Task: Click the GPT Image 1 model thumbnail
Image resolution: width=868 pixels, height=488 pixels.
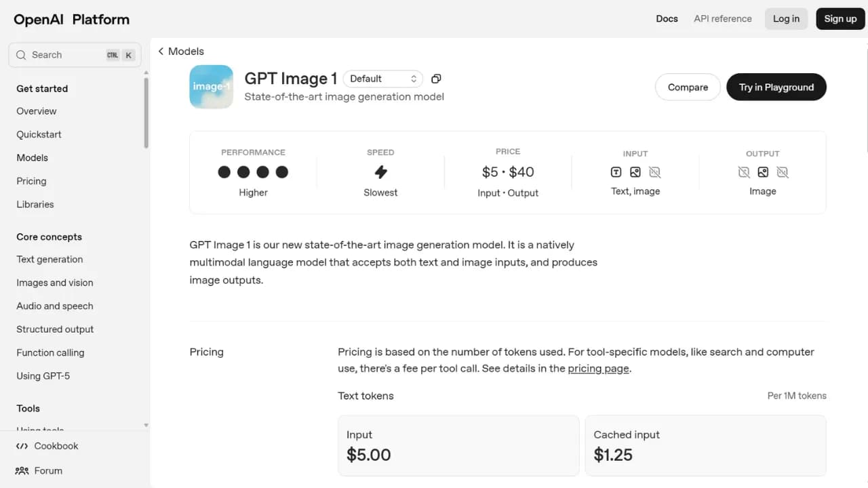Action: (212, 87)
